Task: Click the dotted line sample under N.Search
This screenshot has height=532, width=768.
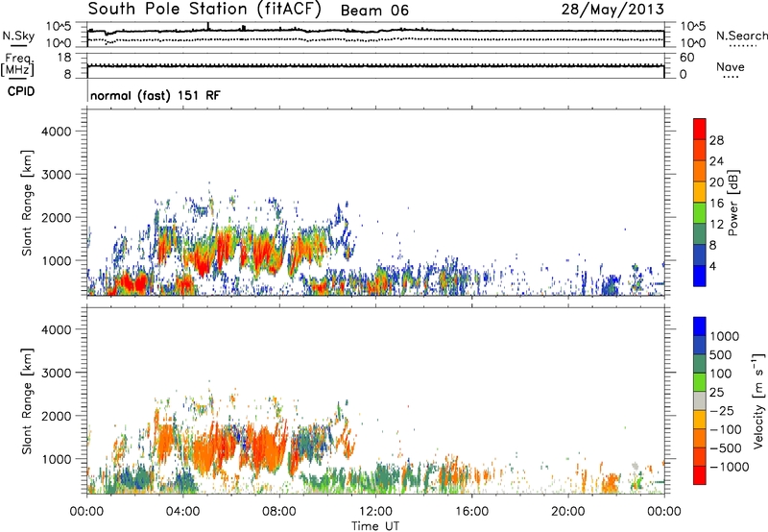Action: tap(743, 46)
